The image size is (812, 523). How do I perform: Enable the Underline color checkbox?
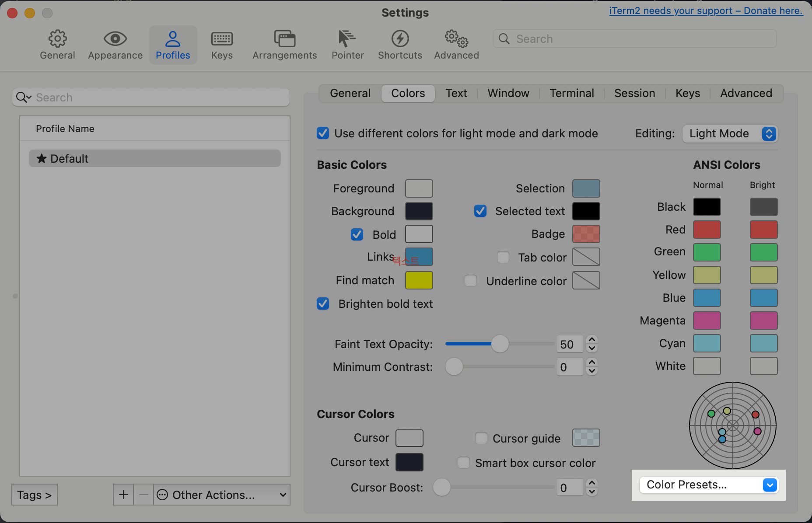click(x=471, y=281)
